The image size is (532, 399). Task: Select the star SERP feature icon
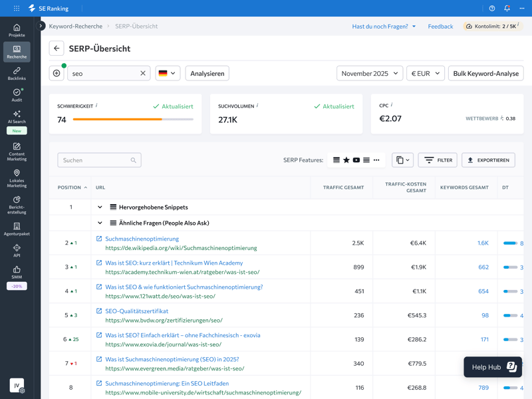coord(346,160)
